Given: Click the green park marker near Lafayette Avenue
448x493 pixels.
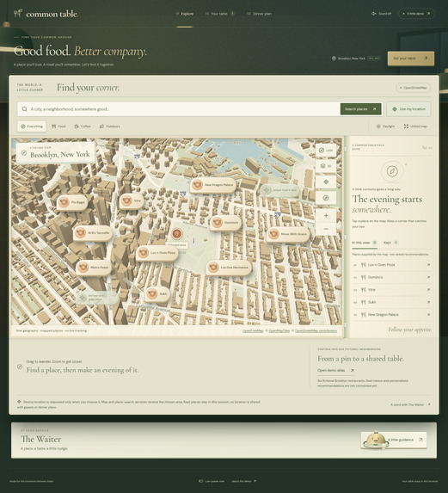Looking at the screenshot, I should point(97,298).
